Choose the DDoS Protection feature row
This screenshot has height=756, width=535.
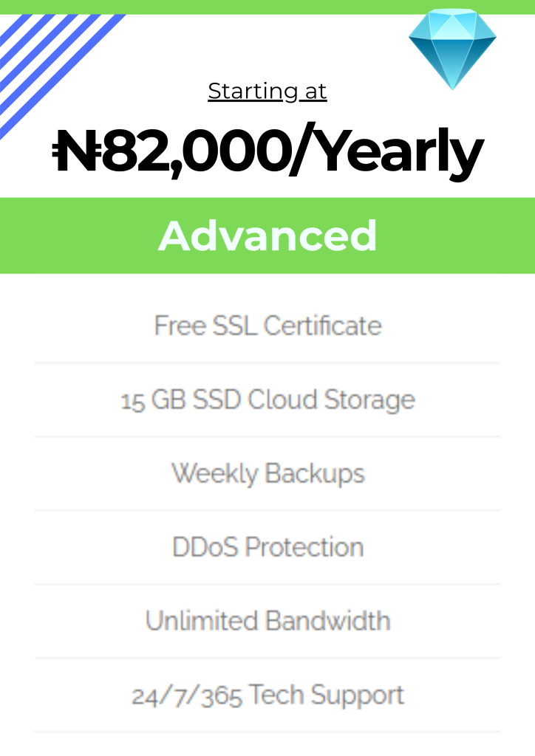click(x=267, y=547)
